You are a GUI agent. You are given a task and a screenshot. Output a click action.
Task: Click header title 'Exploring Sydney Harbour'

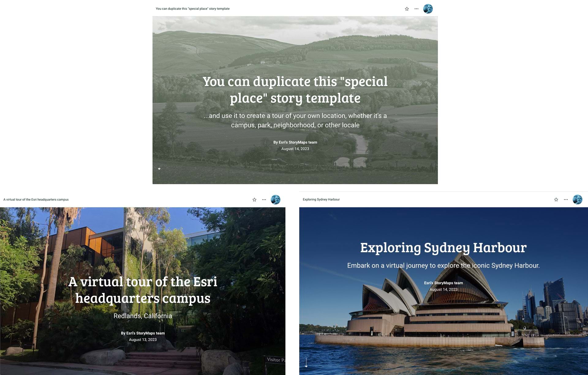(321, 199)
